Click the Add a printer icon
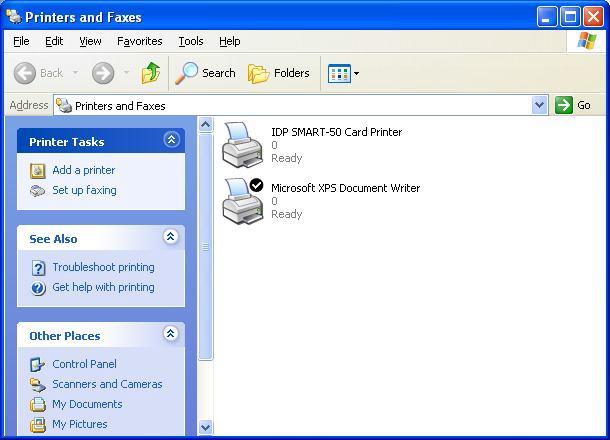 [x=38, y=171]
